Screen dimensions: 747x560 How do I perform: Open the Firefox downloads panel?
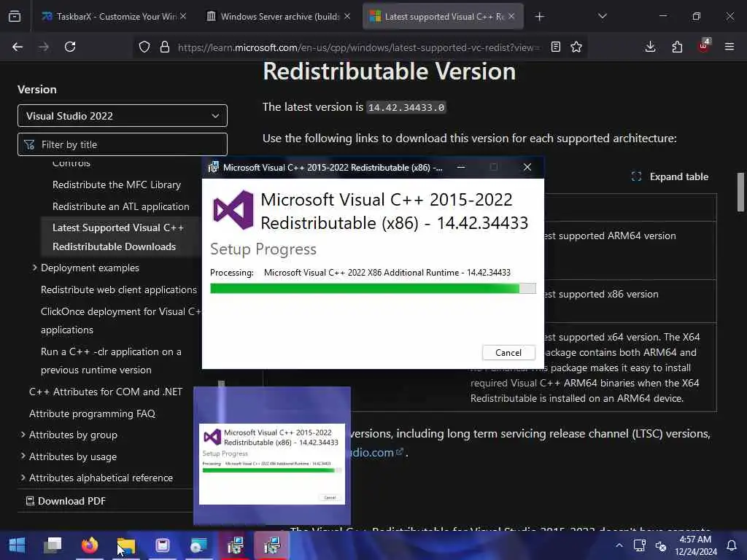(650, 47)
